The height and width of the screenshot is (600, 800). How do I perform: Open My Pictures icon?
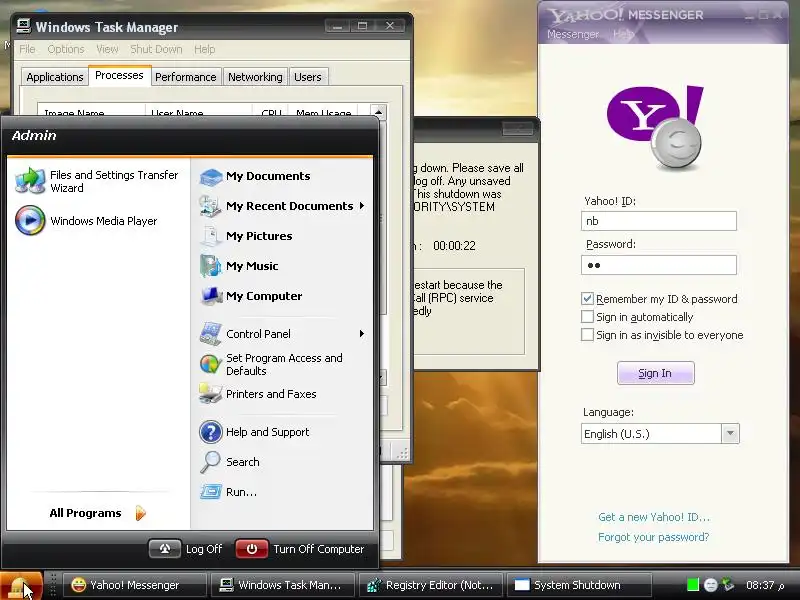coord(211,236)
